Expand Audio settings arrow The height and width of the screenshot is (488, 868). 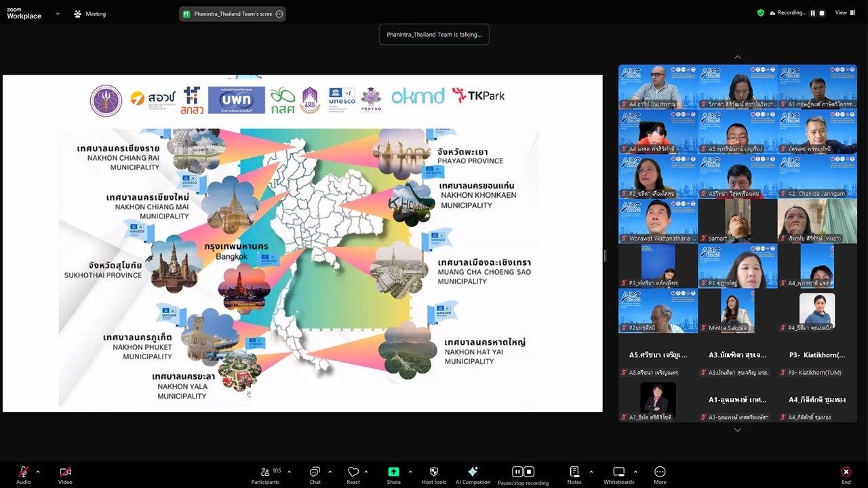[x=38, y=472]
